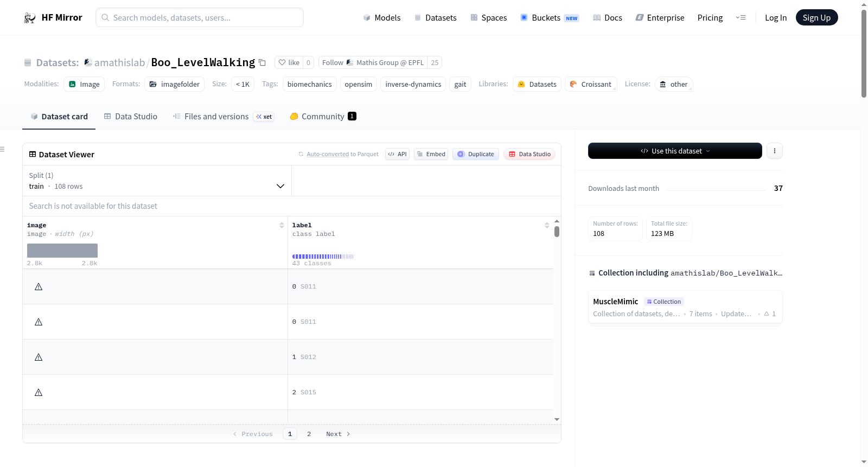Open the inverse-dynamics tag
The width and height of the screenshot is (868, 467).
(x=413, y=84)
